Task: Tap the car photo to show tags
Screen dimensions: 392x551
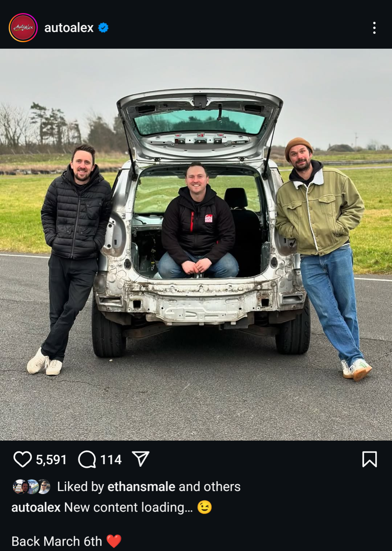Action: coord(196,244)
